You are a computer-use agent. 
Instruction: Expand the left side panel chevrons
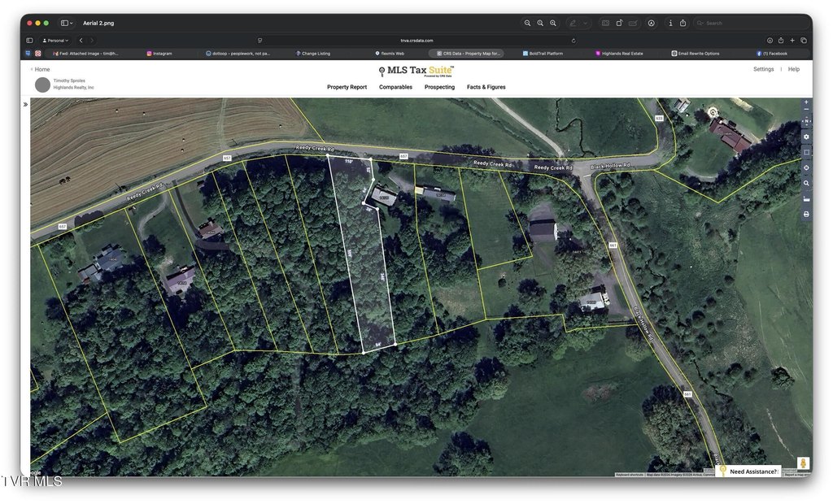tap(25, 104)
